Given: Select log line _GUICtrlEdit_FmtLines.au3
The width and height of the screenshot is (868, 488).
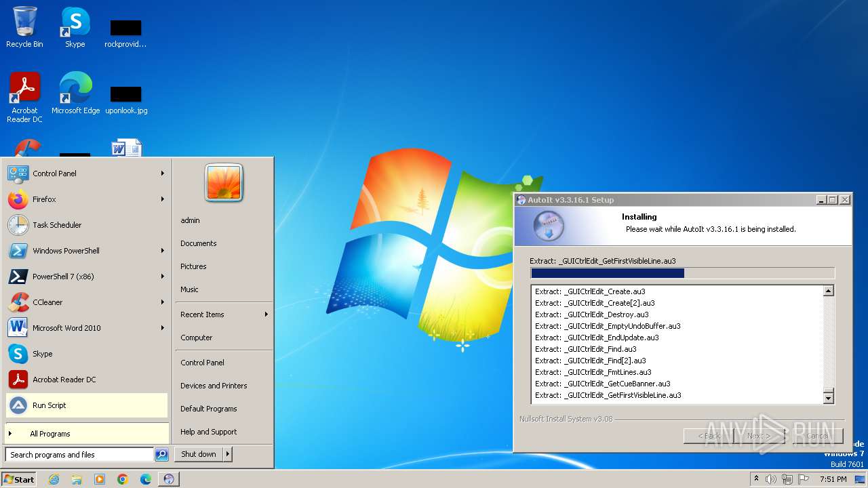Looking at the screenshot, I should click(x=593, y=372).
